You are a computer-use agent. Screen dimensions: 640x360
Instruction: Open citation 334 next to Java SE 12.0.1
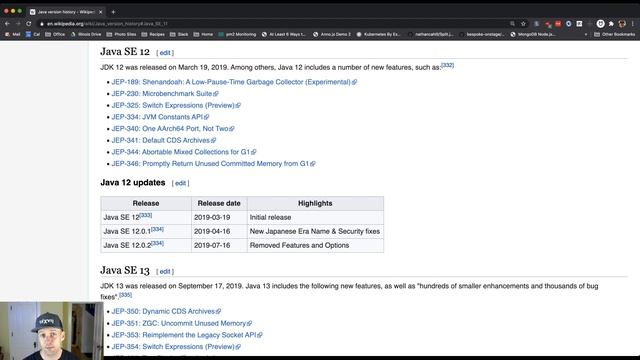(157, 229)
